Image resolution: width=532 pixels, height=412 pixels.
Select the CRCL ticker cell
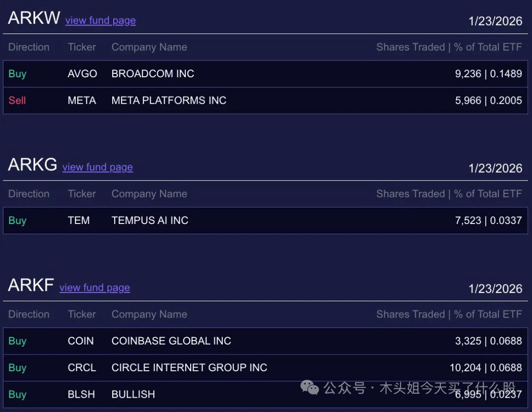pyautogui.click(x=82, y=368)
